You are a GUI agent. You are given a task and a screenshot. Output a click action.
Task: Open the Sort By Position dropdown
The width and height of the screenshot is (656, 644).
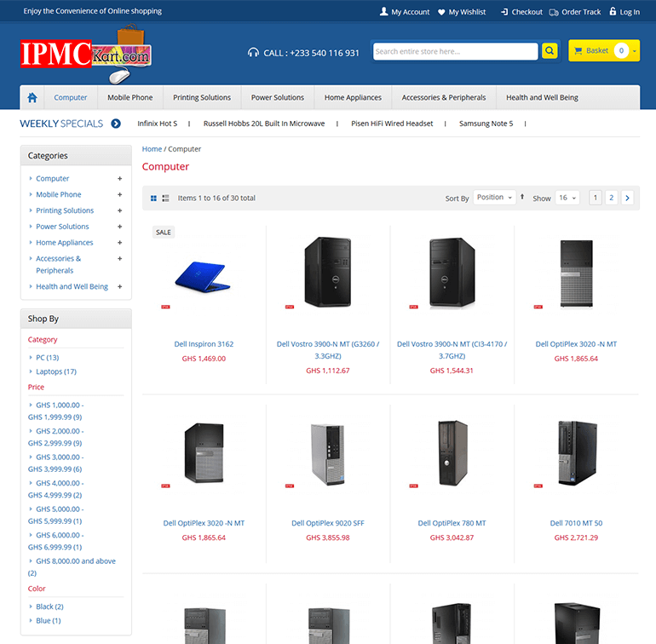(x=494, y=197)
